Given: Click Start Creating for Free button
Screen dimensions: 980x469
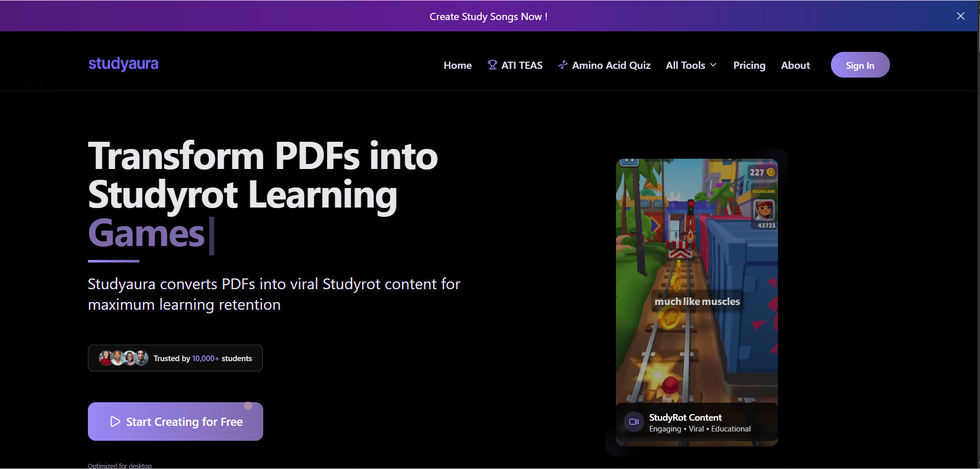Looking at the screenshot, I should 175,421.
